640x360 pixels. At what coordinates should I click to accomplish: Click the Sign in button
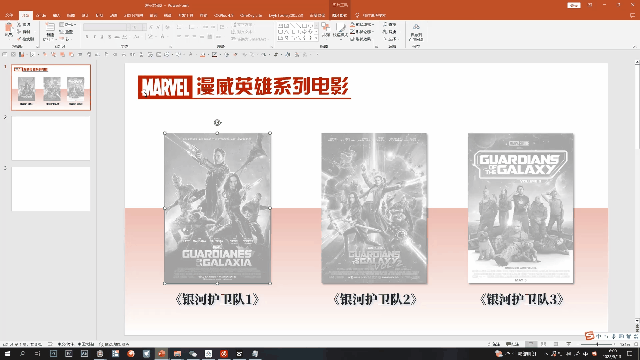coord(573,5)
